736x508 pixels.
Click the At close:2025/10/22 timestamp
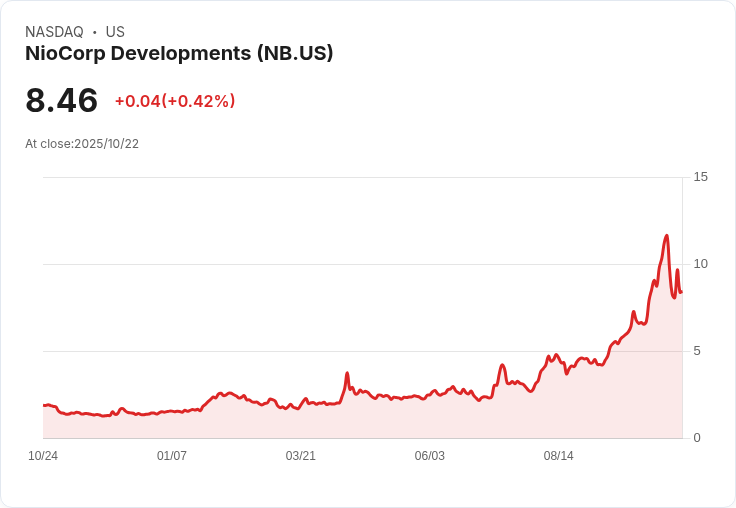point(82,144)
